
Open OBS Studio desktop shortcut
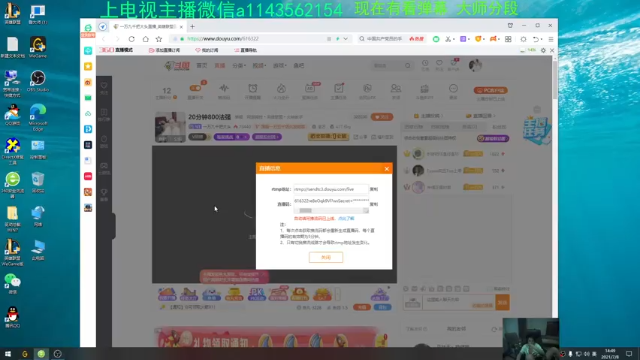38,81
